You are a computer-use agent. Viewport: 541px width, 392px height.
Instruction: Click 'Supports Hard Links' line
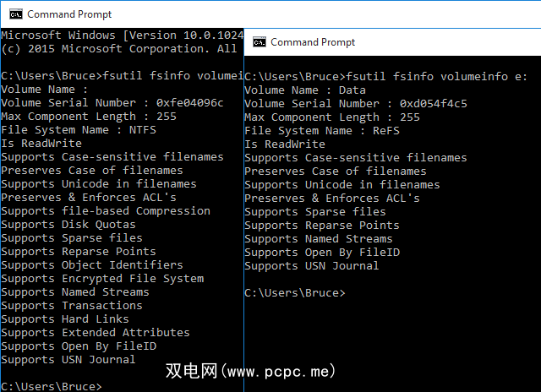tap(65, 319)
